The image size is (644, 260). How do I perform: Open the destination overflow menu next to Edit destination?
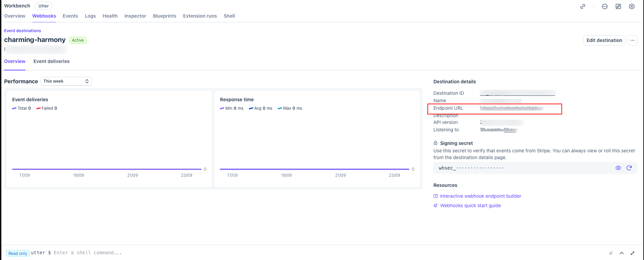(632, 40)
